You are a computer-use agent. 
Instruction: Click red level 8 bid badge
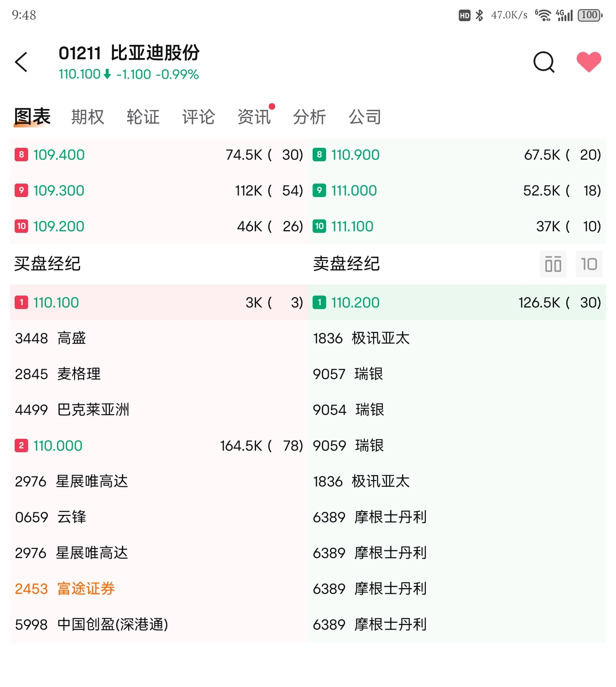click(x=22, y=155)
